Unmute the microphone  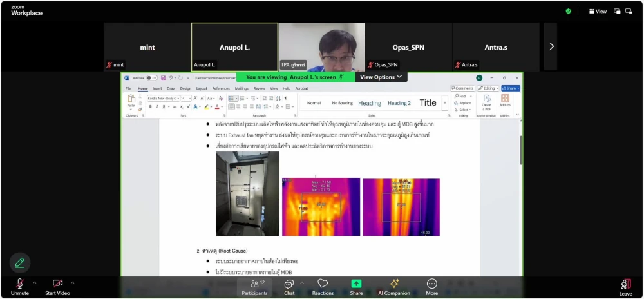[x=20, y=287]
